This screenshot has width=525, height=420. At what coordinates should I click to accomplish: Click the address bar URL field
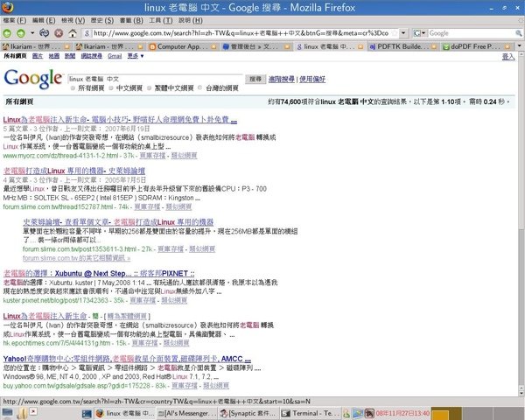(241, 33)
